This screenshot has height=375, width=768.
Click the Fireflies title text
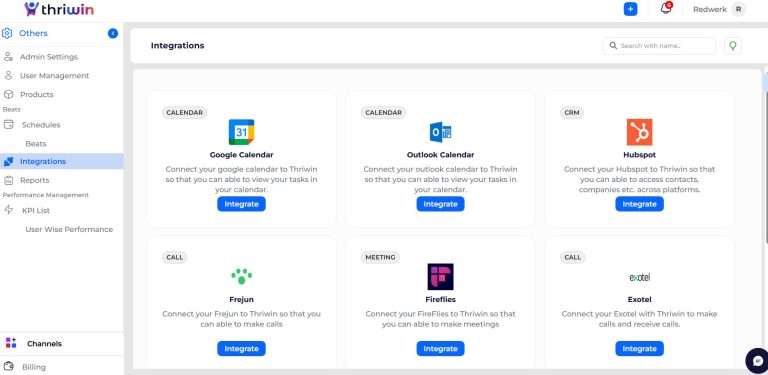(440, 299)
